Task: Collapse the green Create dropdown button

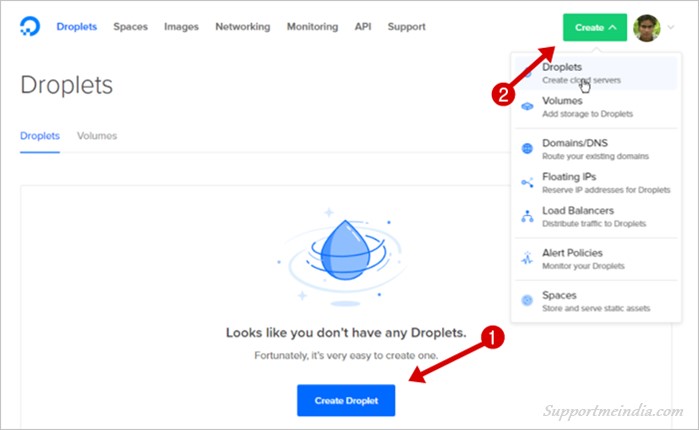Action: tap(595, 28)
